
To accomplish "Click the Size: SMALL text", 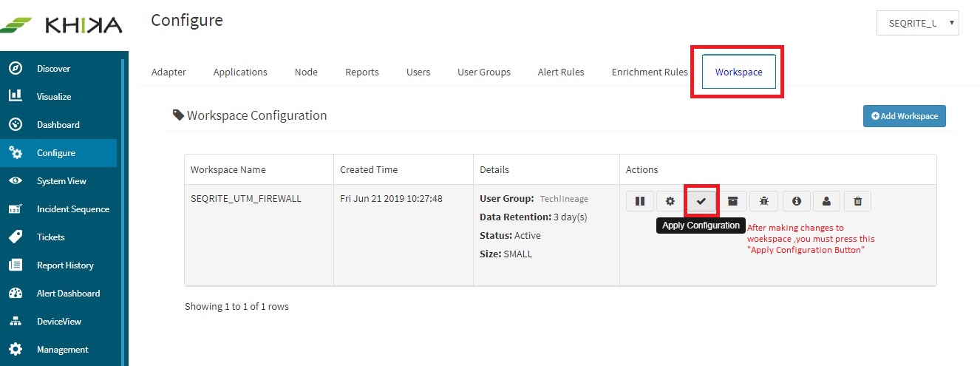I will (506, 254).
